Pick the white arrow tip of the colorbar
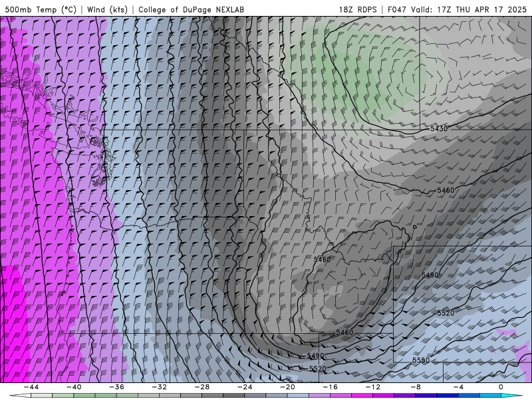This screenshot has height=399, width=532. click(20, 396)
